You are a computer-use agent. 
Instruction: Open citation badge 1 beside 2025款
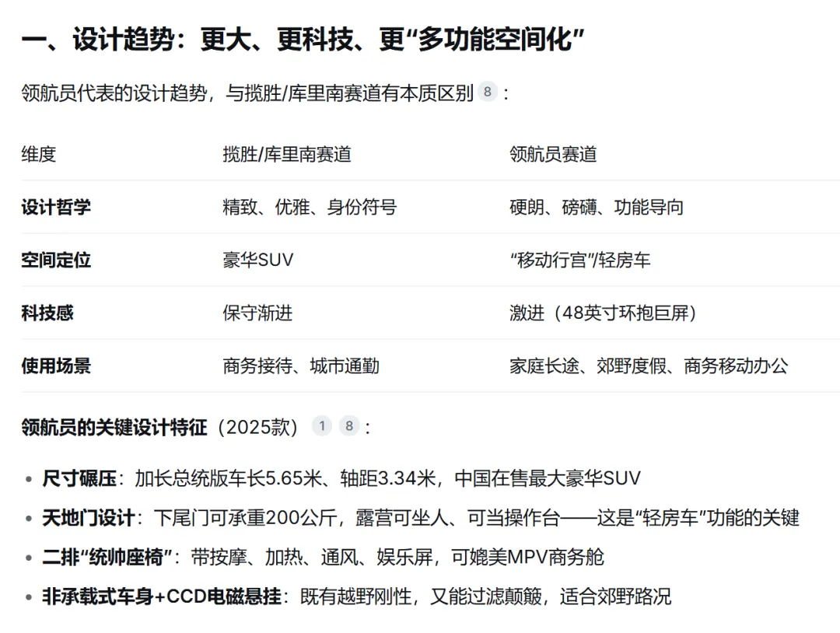tap(322, 425)
